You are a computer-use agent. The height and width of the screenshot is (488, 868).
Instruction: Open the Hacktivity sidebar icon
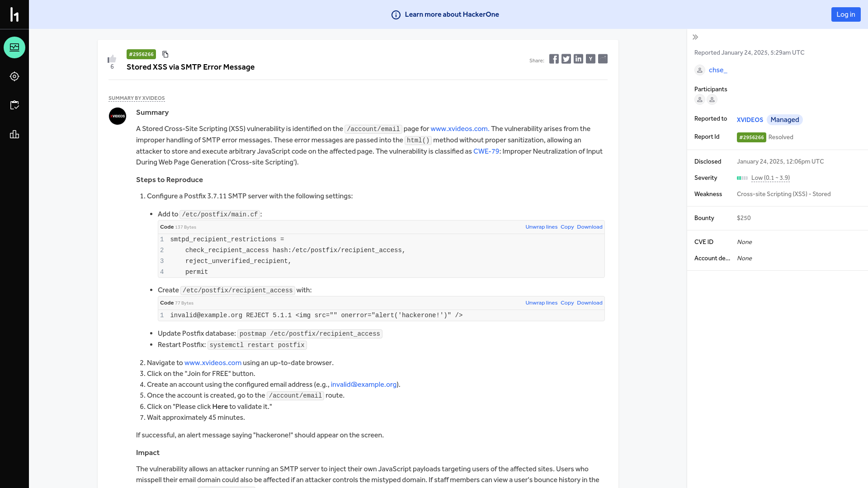14,47
